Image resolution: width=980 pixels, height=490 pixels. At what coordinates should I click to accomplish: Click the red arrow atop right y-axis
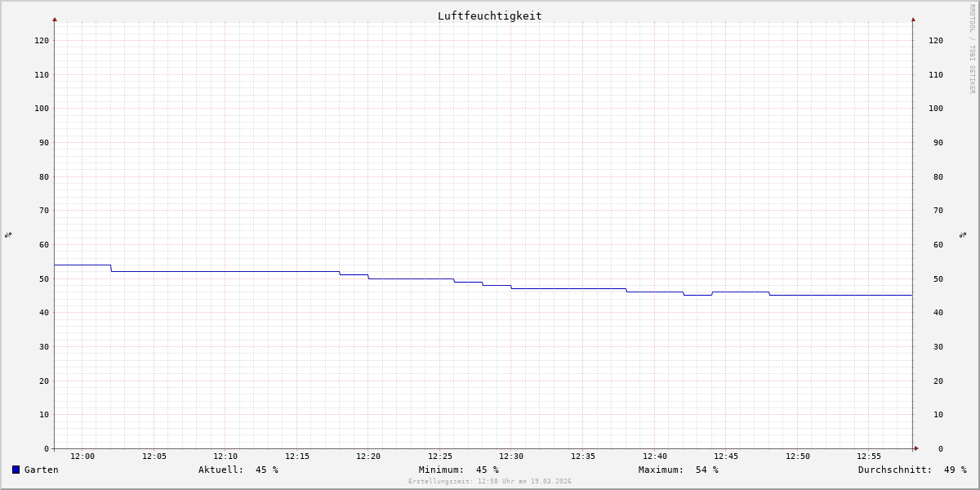[x=913, y=19]
